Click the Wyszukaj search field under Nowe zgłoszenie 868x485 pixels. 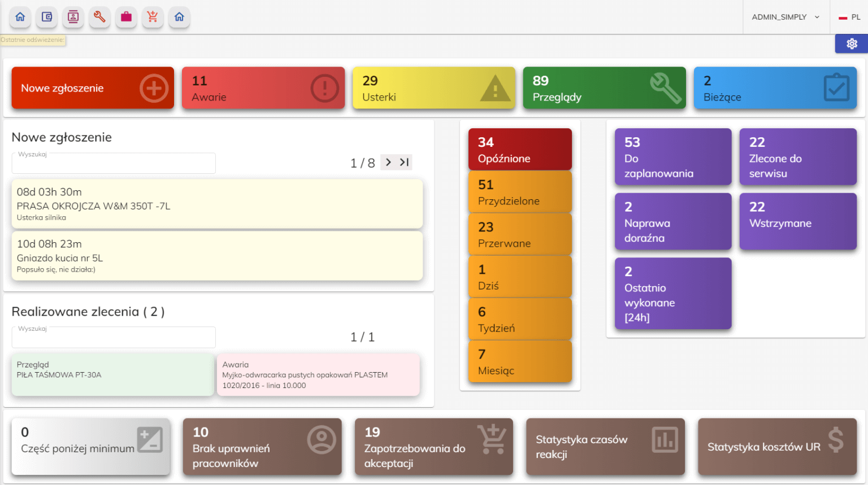(x=113, y=163)
